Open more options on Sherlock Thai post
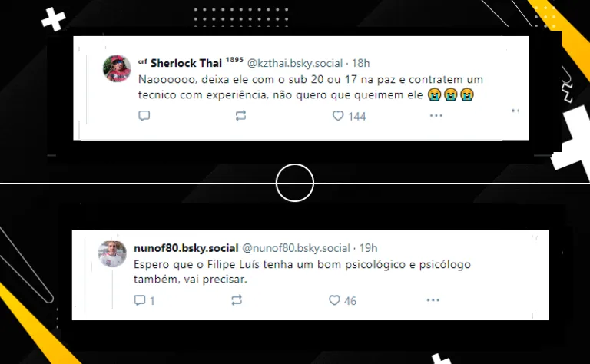The image size is (590, 364). [436, 116]
